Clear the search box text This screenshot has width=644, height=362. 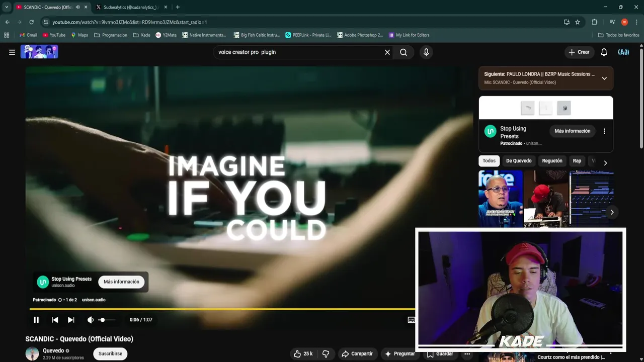click(x=387, y=52)
